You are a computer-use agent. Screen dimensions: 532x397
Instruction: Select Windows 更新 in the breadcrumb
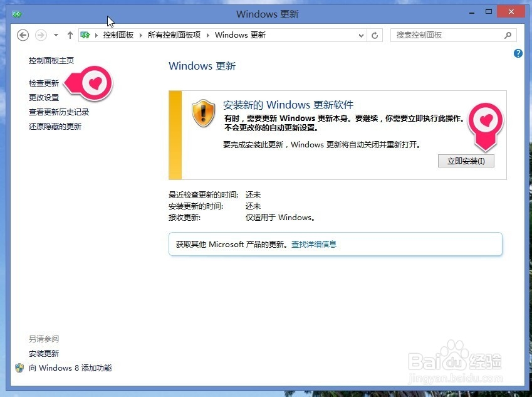[240, 35]
